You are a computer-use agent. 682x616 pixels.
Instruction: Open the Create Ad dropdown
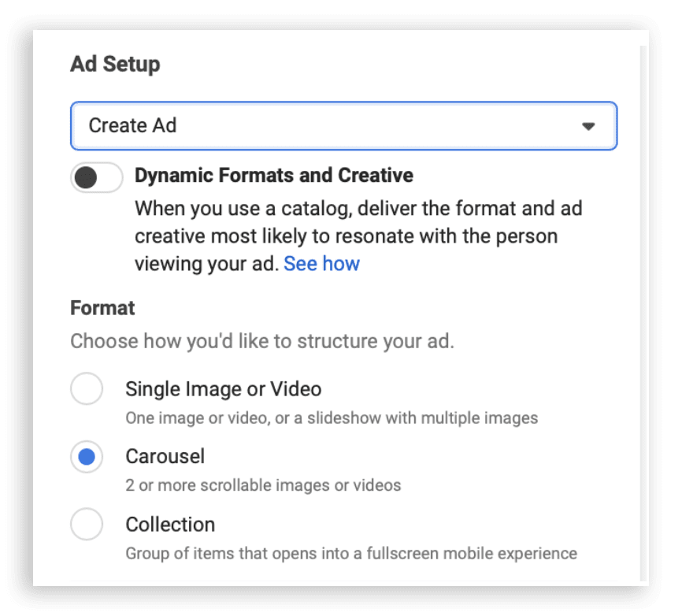tap(343, 125)
